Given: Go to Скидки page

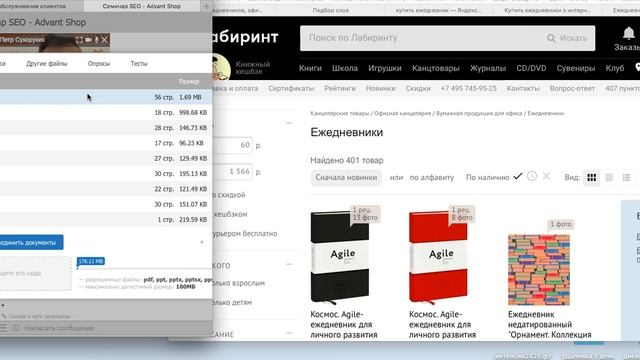Looking at the screenshot, I should coord(418,88).
